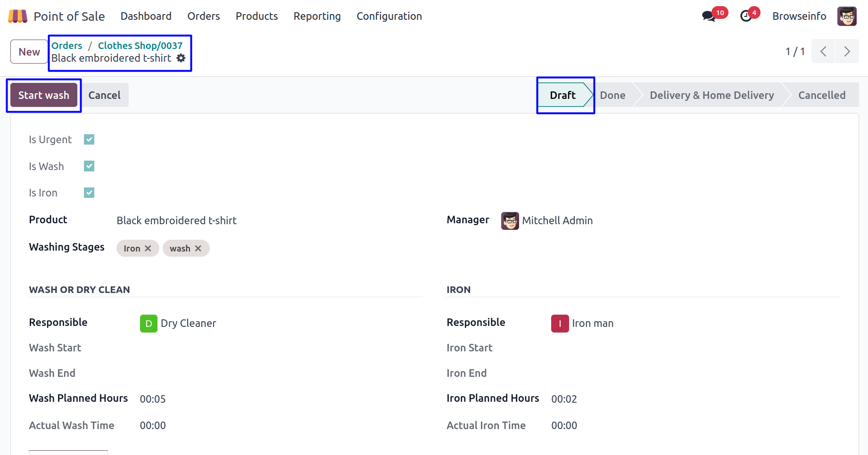Go to next record arrow
The height and width of the screenshot is (455, 868).
coord(847,51)
